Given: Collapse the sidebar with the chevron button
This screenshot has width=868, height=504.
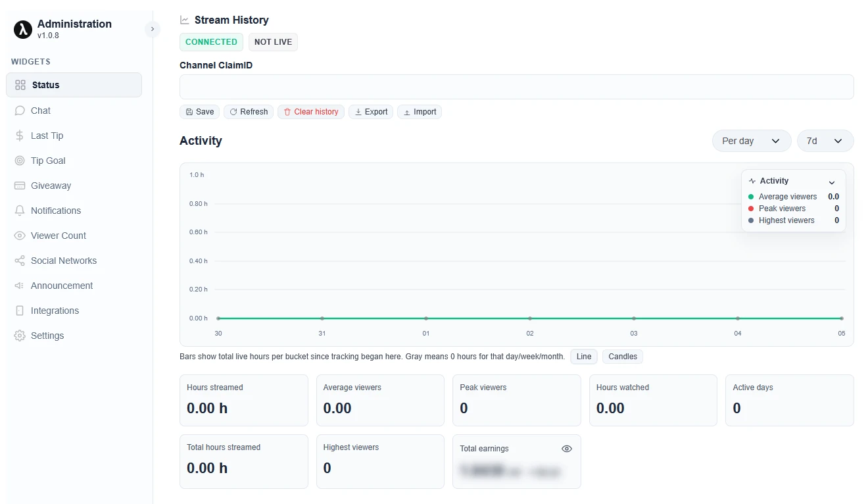Looking at the screenshot, I should coord(153,29).
